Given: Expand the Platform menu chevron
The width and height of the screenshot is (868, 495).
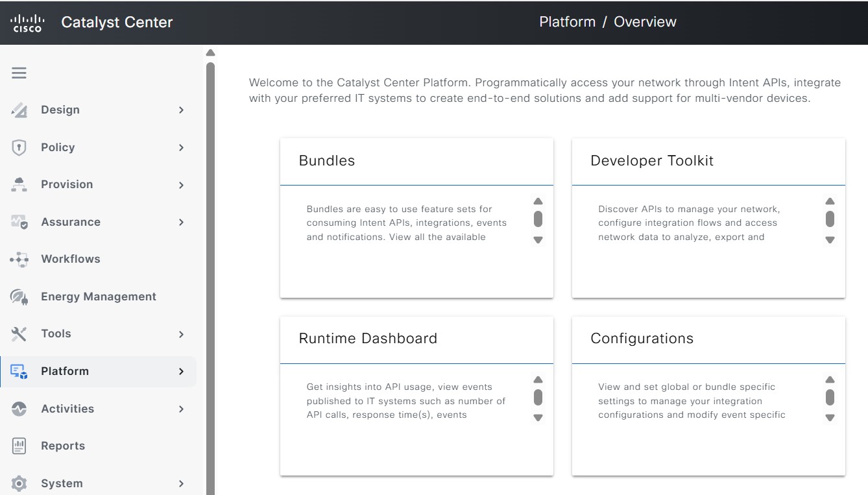Looking at the screenshot, I should (182, 372).
